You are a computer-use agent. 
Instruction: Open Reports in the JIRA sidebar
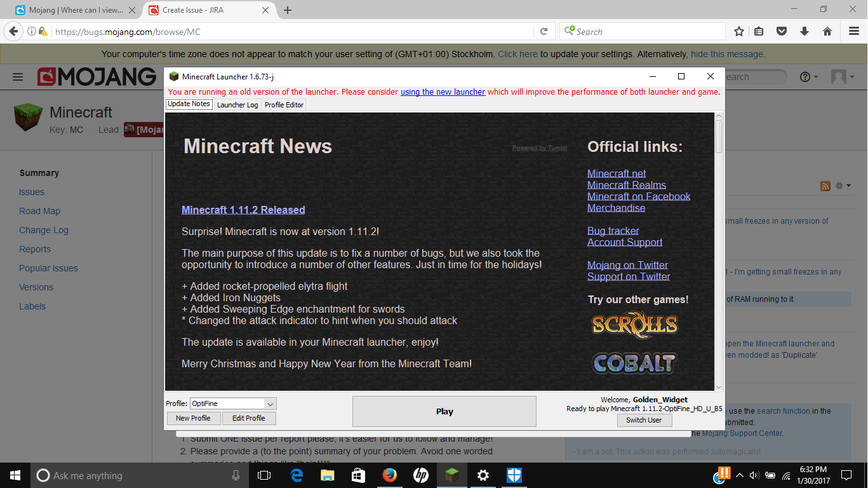[x=35, y=249]
